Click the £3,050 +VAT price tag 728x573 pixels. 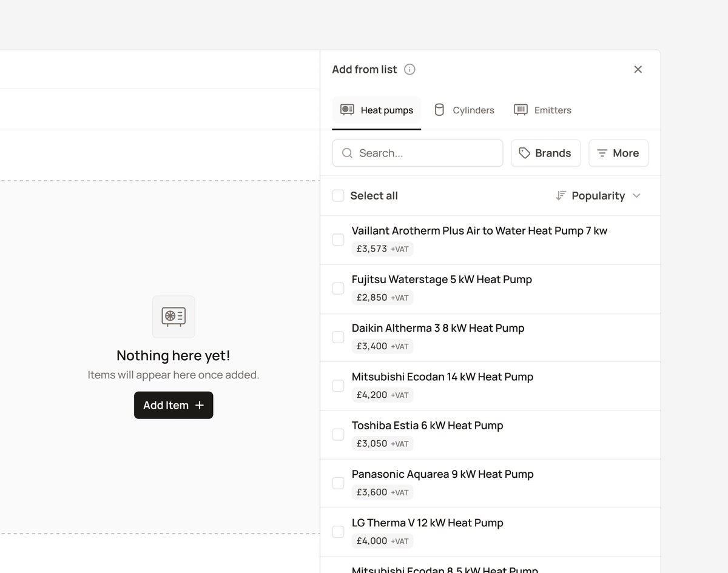click(x=382, y=443)
